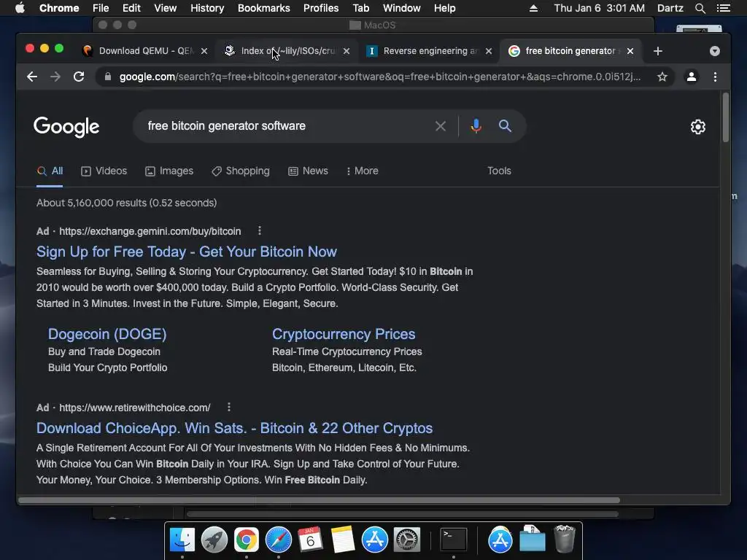747x560 pixels.
Task: Close the Download QEMU tab
Action: 204,51
